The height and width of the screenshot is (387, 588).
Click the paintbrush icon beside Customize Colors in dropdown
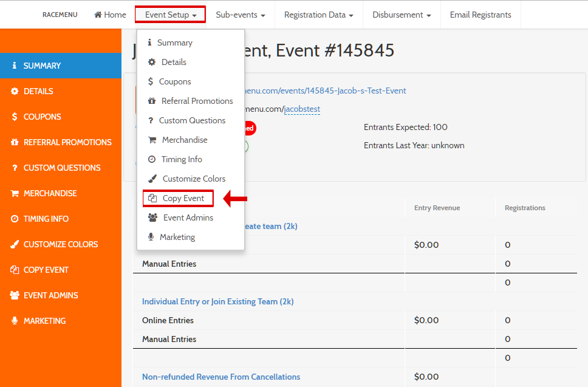(152, 179)
